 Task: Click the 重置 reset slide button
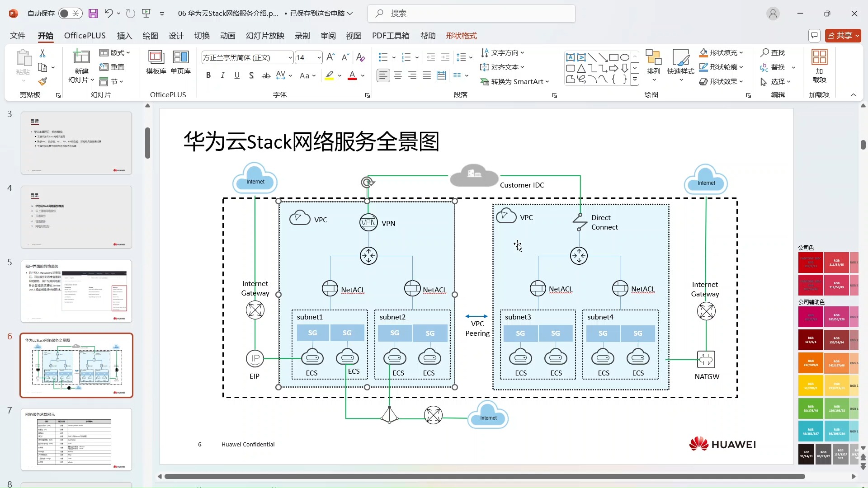pyautogui.click(x=112, y=67)
